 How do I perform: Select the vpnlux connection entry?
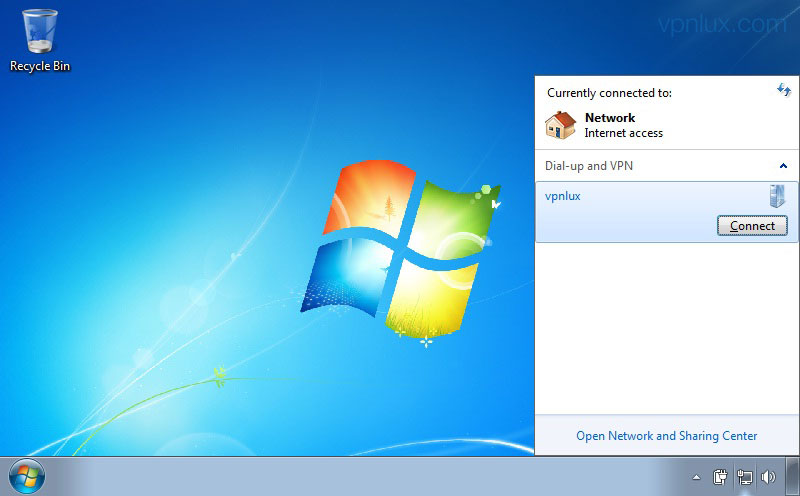pos(666,212)
